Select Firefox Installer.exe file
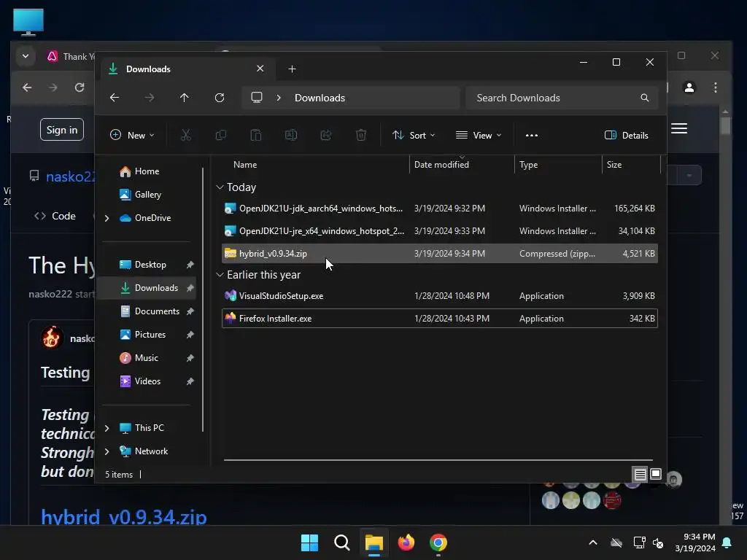Image resolution: width=747 pixels, height=560 pixels. (x=440, y=319)
